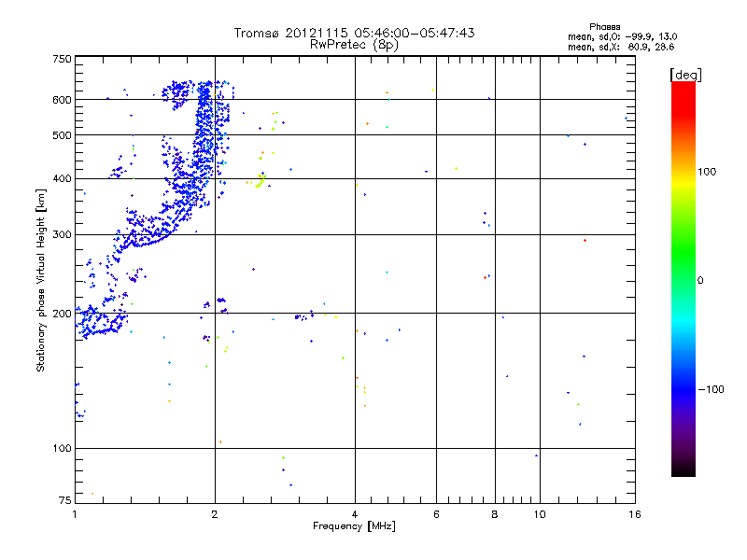The image size is (747, 560).
Task: Click the y-axis tick label "200"
Action: (x=62, y=314)
